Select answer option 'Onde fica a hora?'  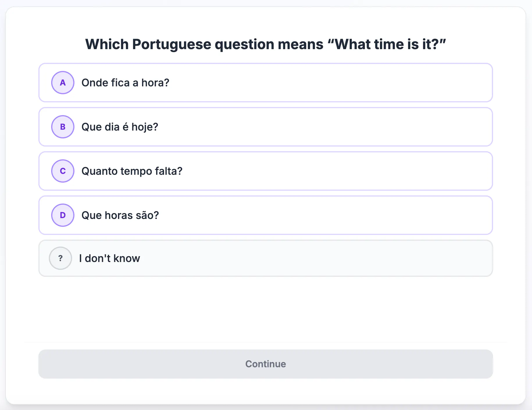[266, 83]
